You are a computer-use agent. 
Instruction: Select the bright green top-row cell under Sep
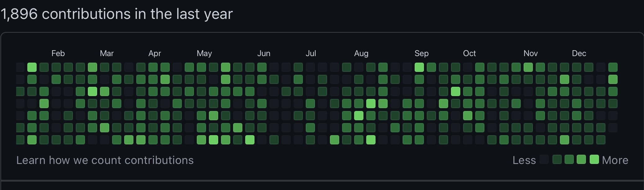click(x=419, y=67)
